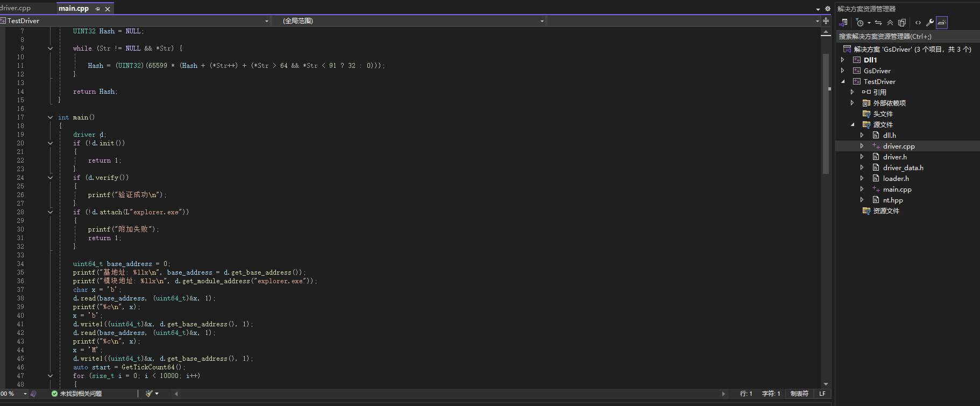Open the zoom percentage dropdown

25,394
